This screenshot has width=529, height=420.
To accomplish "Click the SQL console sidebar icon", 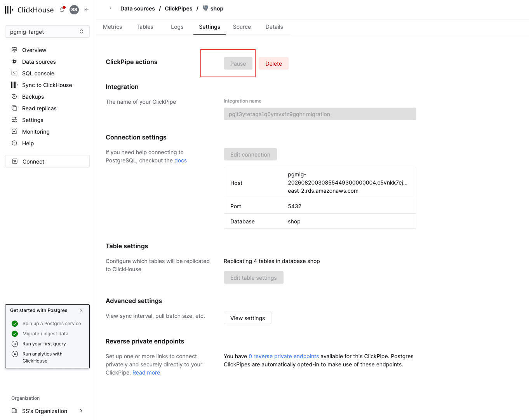I will click(14, 73).
